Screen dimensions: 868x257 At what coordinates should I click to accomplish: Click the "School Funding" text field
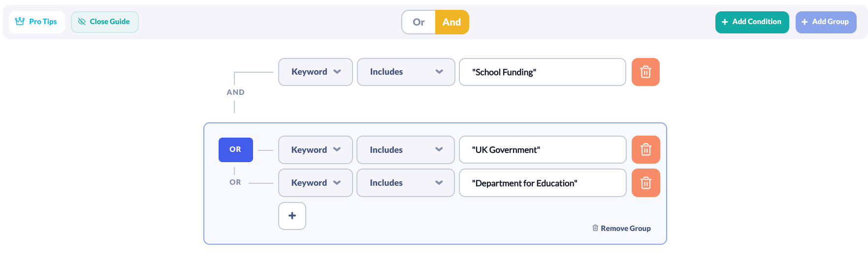coord(542,72)
